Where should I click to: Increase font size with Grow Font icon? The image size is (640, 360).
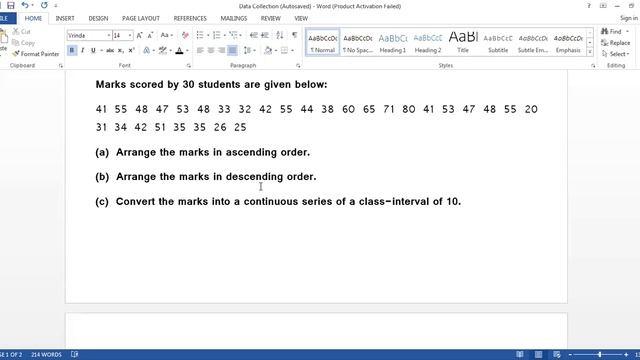[x=139, y=36]
